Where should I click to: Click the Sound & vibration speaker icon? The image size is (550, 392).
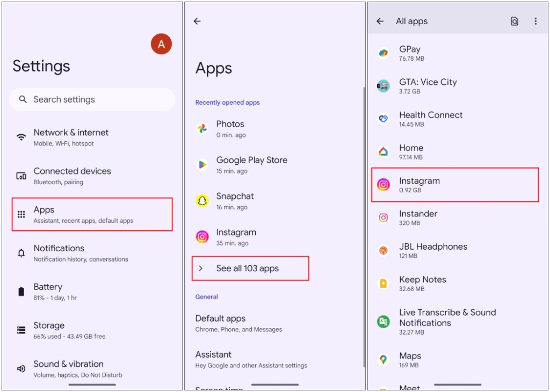21,368
